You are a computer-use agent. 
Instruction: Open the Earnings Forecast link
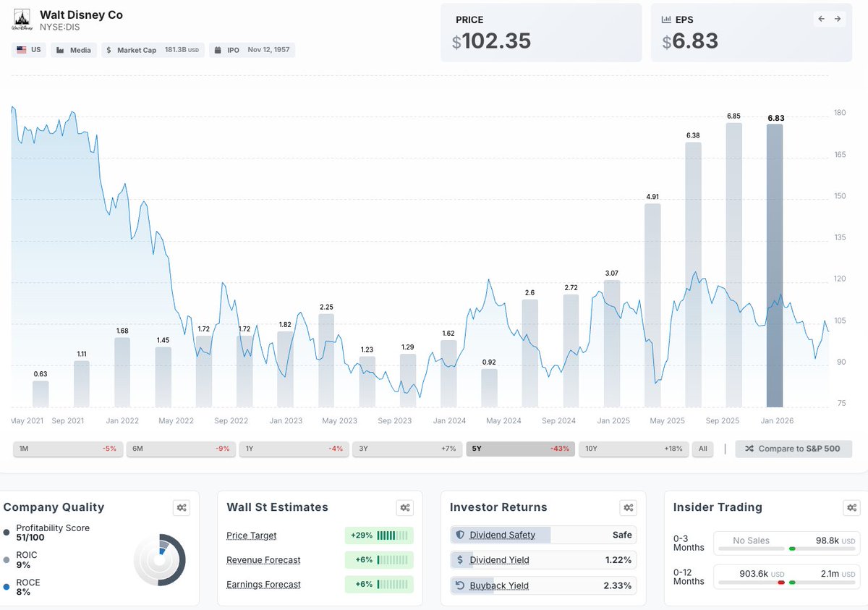pos(263,585)
